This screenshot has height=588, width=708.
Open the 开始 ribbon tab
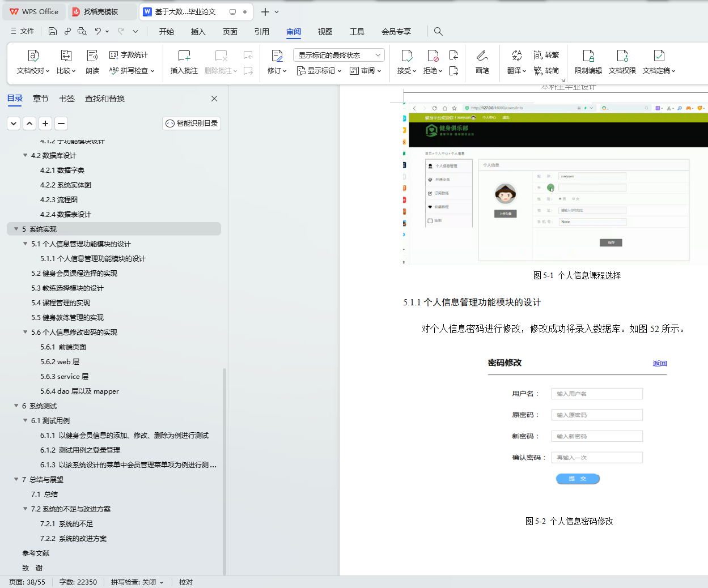[167, 32]
